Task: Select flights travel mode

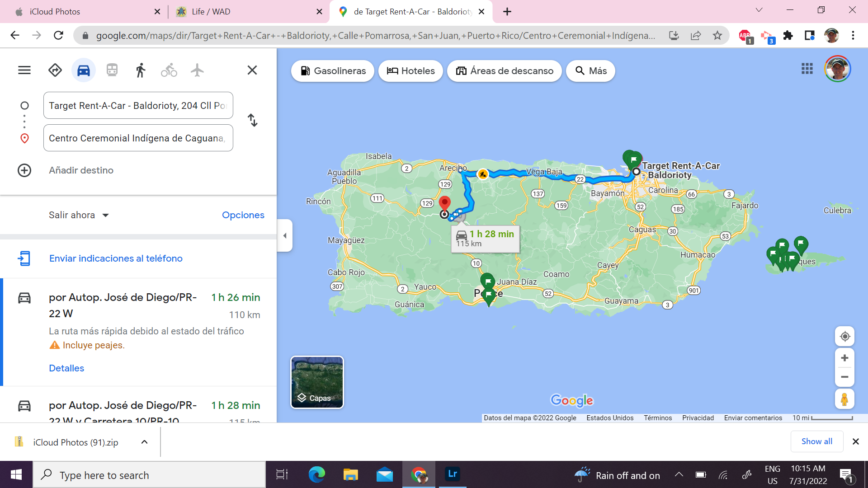Action: (197, 70)
